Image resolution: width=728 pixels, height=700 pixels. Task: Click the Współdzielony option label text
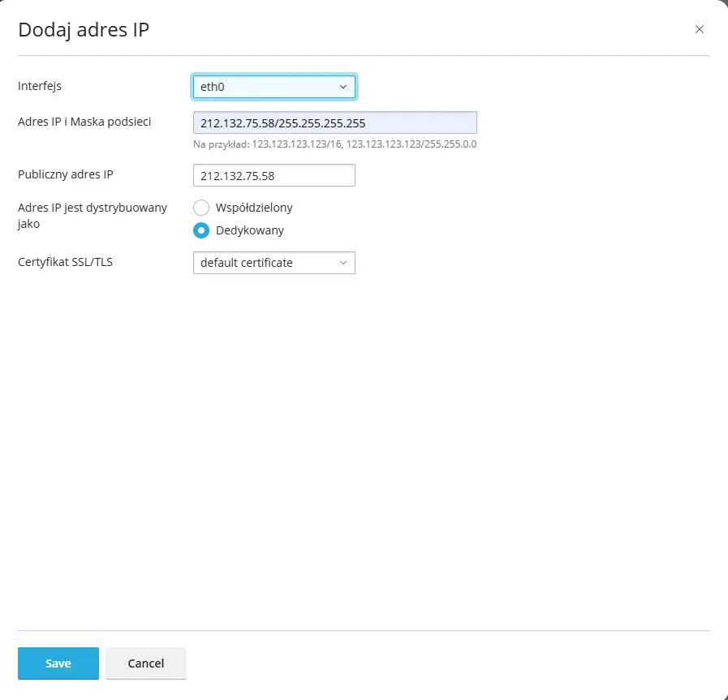(254, 208)
